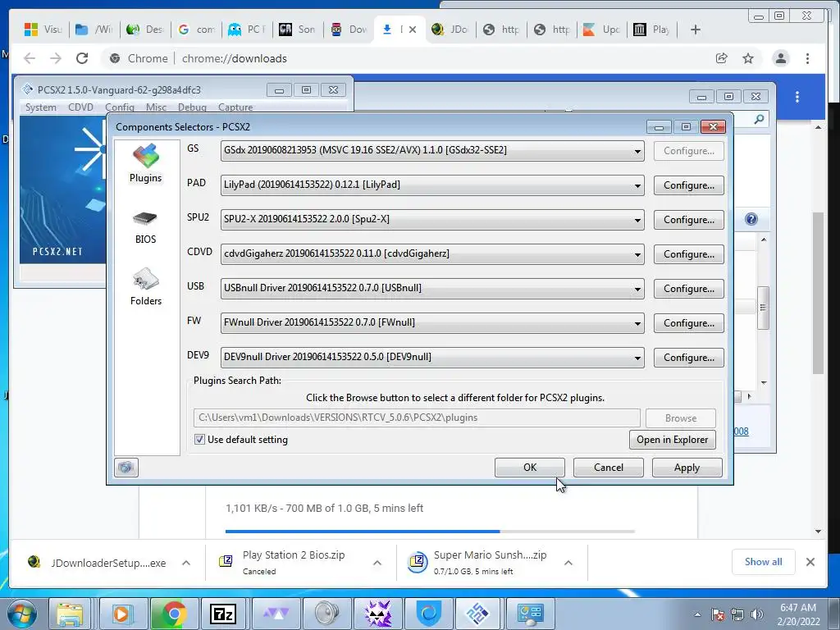Open Windows Explorer from taskbar

[x=71, y=614]
